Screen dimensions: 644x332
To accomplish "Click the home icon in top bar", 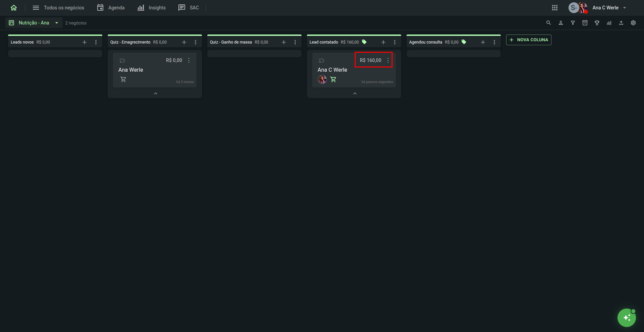I will (14, 8).
